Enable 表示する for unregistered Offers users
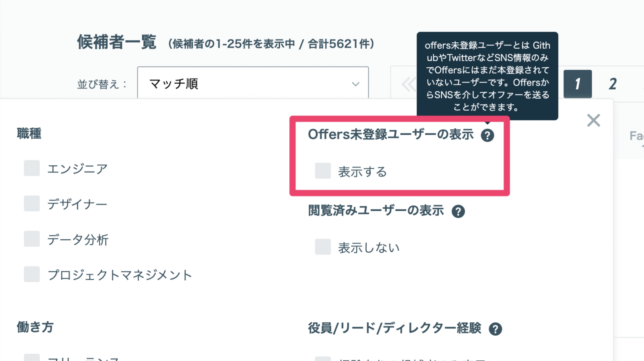Viewport: 644px width, 361px height. click(323, 171)
